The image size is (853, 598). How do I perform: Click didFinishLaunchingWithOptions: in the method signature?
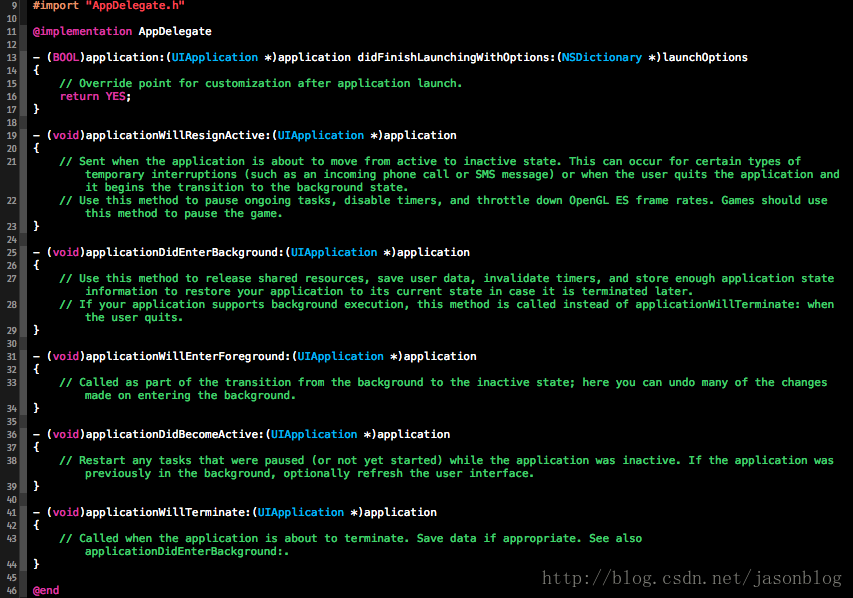point(456,58)
